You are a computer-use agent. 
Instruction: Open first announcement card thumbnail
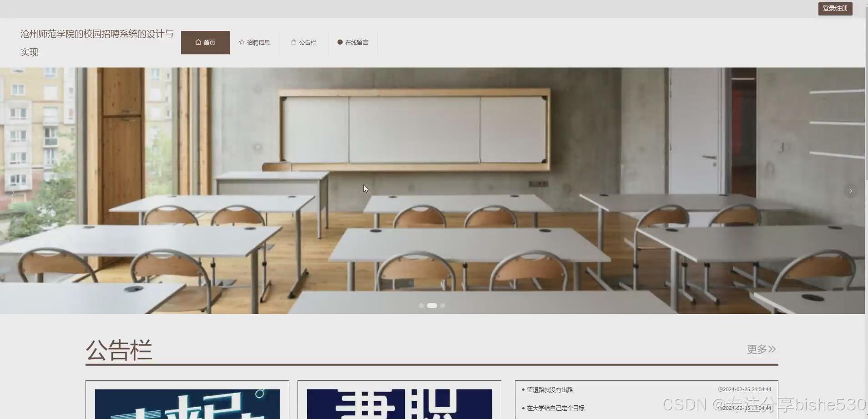click(x=187, y=404)
